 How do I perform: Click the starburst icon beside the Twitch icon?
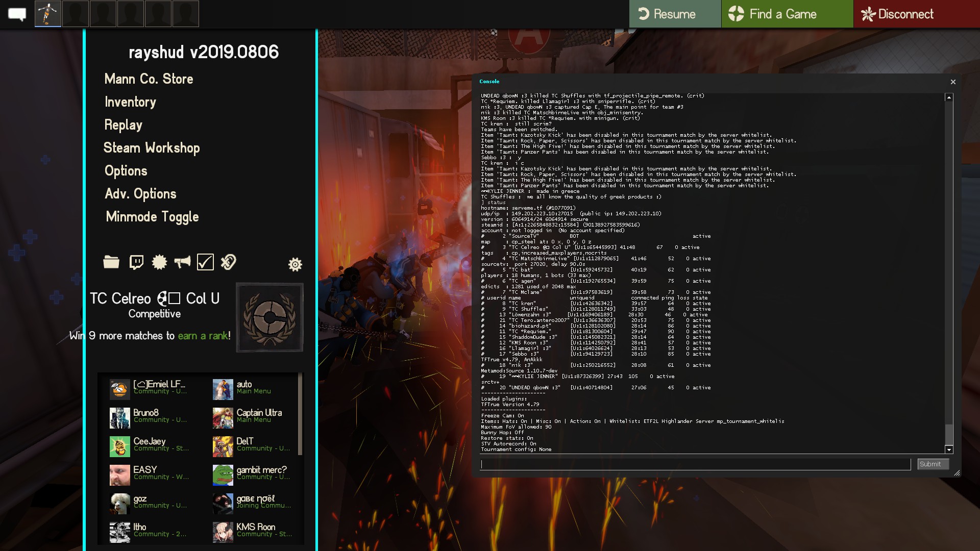pos(159,262)
